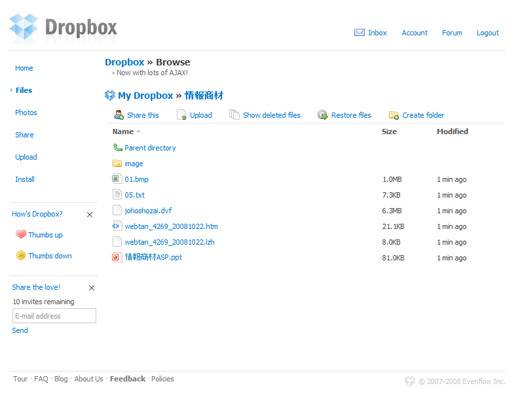Sort files by the Name column

click(x=123, y=132)
